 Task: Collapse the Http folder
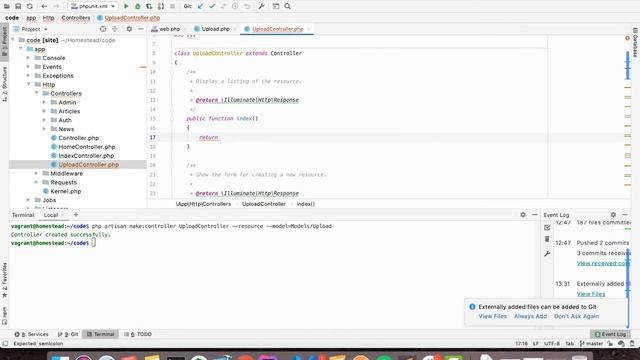(29, 84)
